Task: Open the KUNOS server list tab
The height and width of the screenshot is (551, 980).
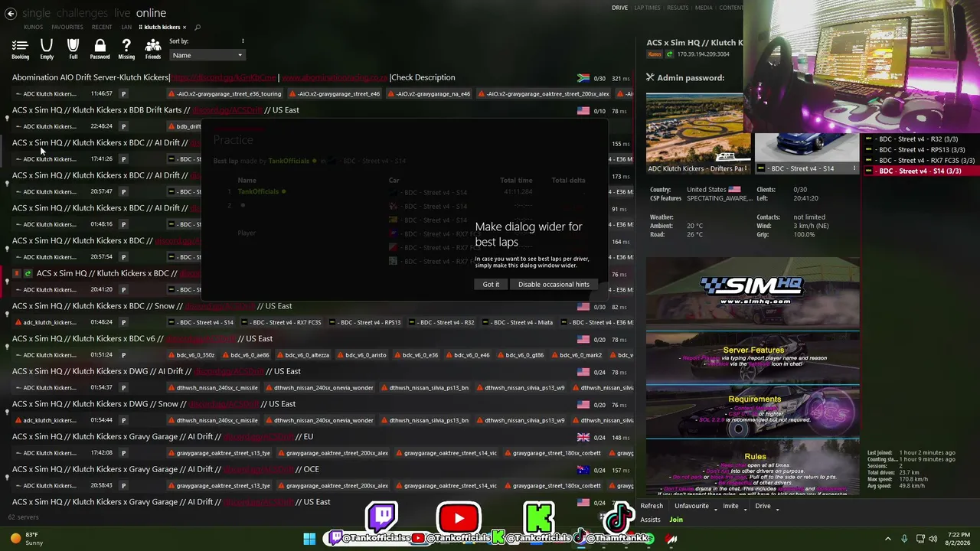Action: point(33,28)
